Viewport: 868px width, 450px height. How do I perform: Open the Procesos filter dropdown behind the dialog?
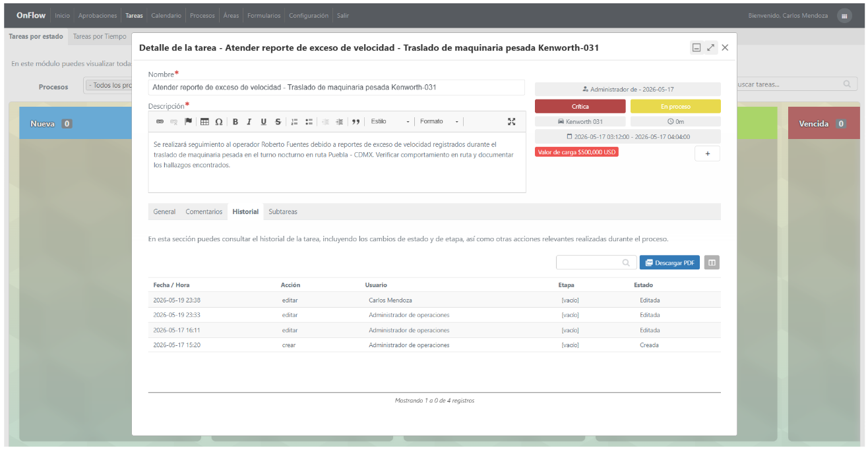(x=109, y=86)
